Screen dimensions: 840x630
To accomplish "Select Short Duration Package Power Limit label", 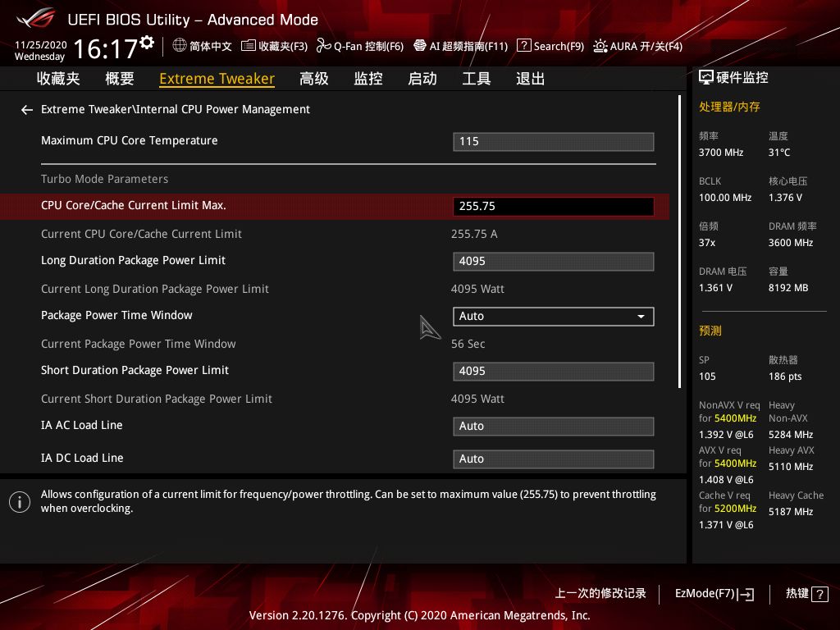I will tap(135, 370).
